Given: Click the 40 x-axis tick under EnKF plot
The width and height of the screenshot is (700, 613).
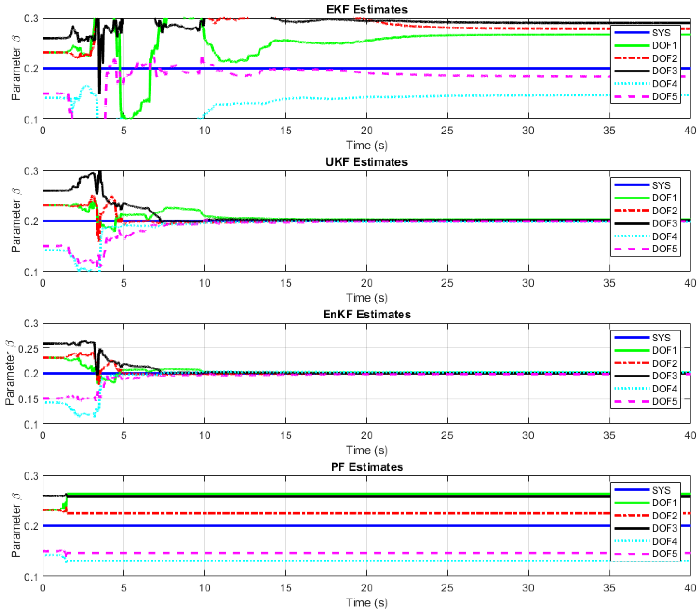Looking at the screenshot, I should tap(690, 435).
